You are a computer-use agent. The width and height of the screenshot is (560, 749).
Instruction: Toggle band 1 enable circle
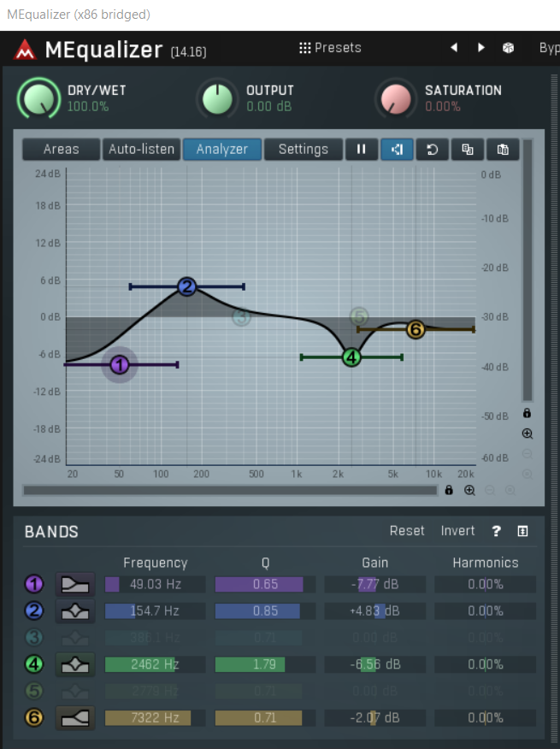34,584
